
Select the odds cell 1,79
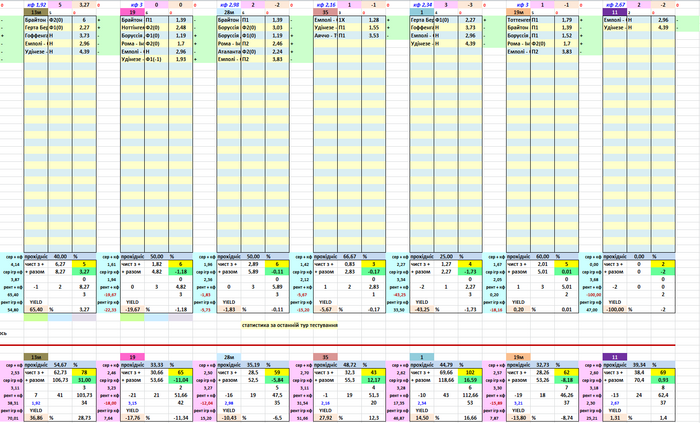pos(567,20)
